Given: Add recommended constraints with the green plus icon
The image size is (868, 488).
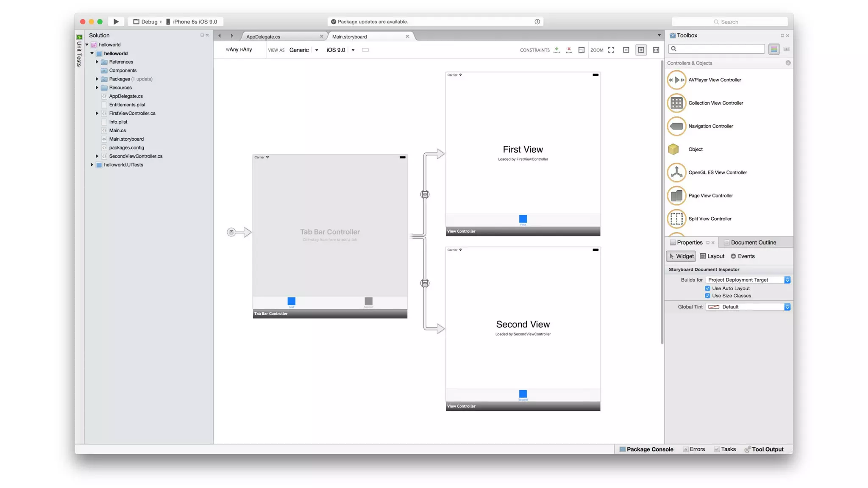Looking at the screenshot, I should pyautogui.click(x=556, y=50).
